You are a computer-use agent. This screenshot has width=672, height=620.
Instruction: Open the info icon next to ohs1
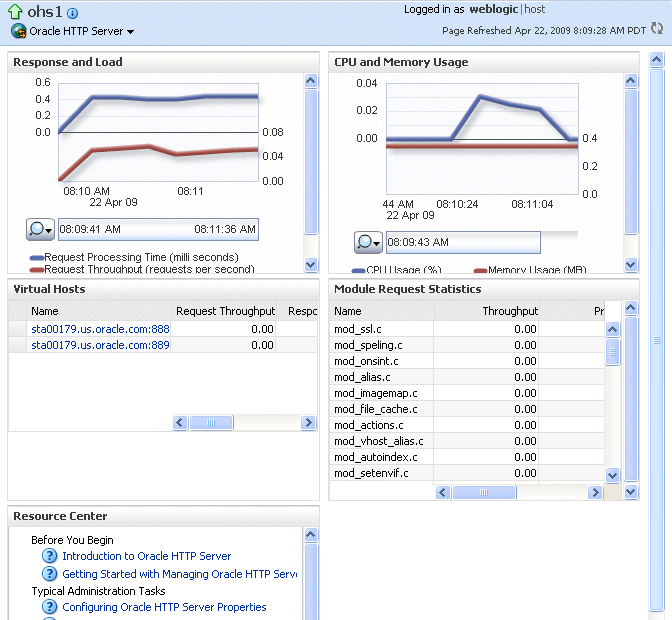[73, 14]
